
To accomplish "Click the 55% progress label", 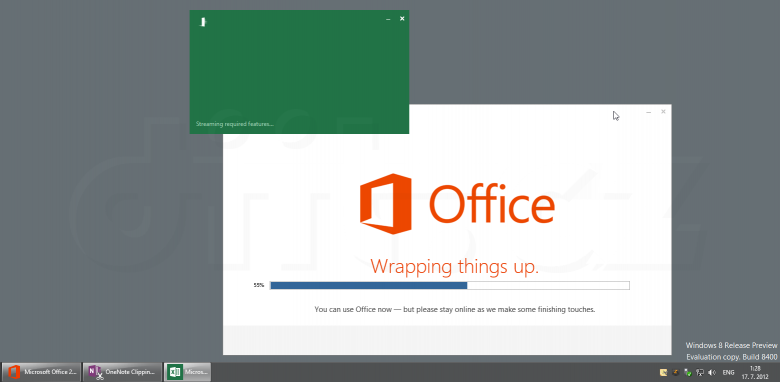I will [259, 286].
